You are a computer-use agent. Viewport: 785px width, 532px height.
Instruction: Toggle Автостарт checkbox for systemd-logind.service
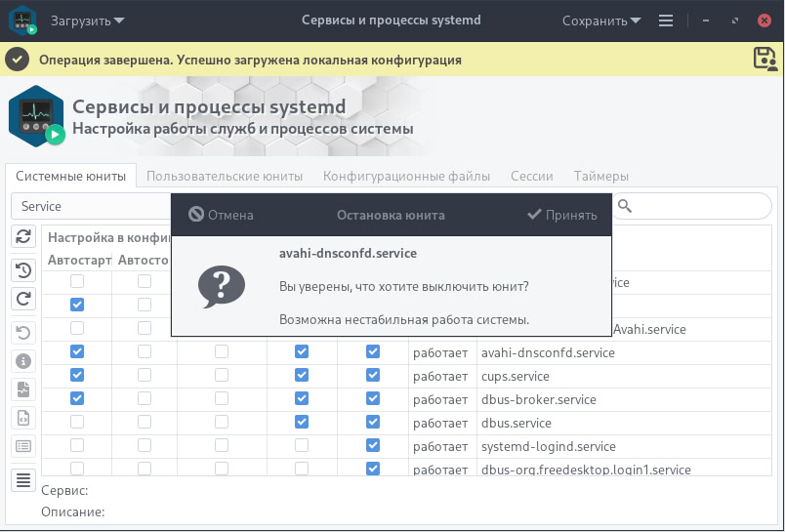77,446
